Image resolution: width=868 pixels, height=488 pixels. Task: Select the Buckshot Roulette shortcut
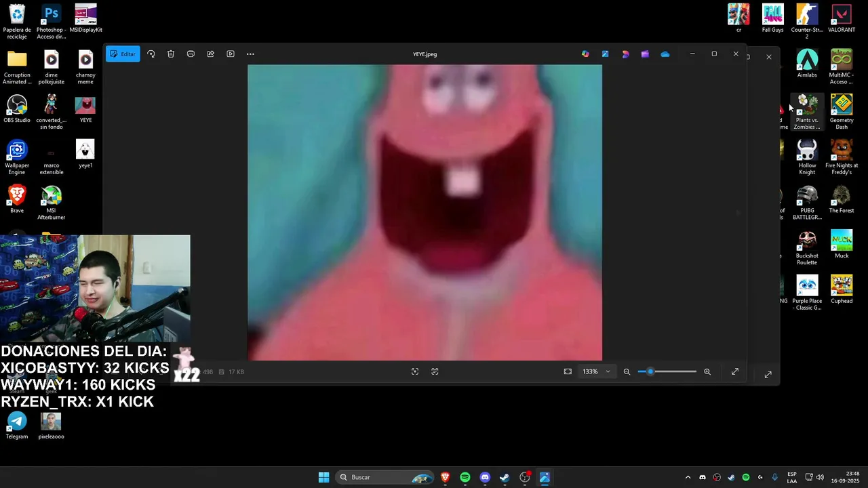click(x=807, y=248)
